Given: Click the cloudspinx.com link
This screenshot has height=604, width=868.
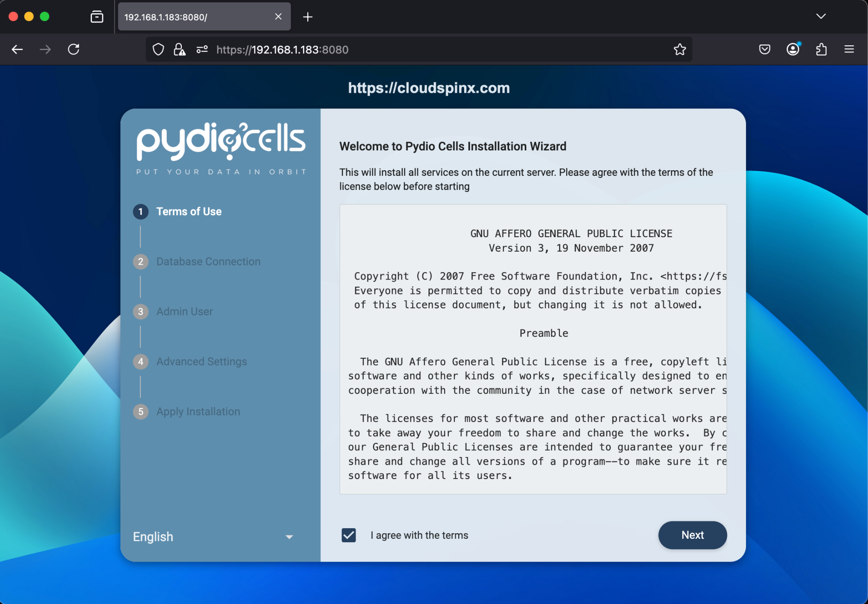Looking at the screenshot, I should point(428,88).
